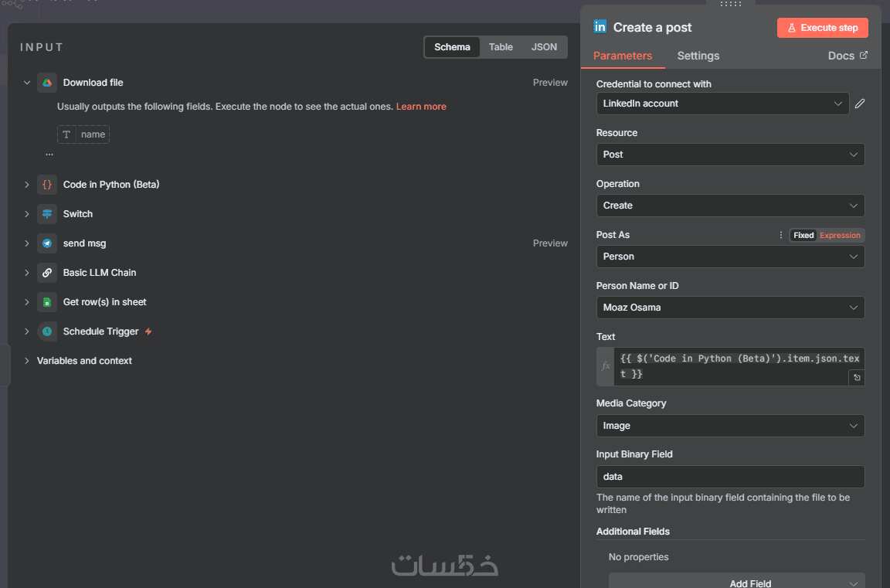Click the panel drag handle dots
Viewport: 890px width, 588px height.
[731, 4]
